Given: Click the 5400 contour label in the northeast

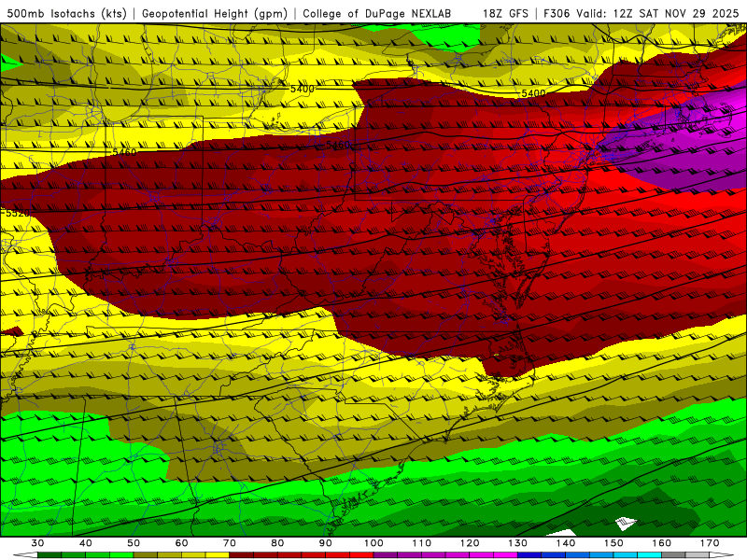Looking at the screenshot, I should 533,93.
